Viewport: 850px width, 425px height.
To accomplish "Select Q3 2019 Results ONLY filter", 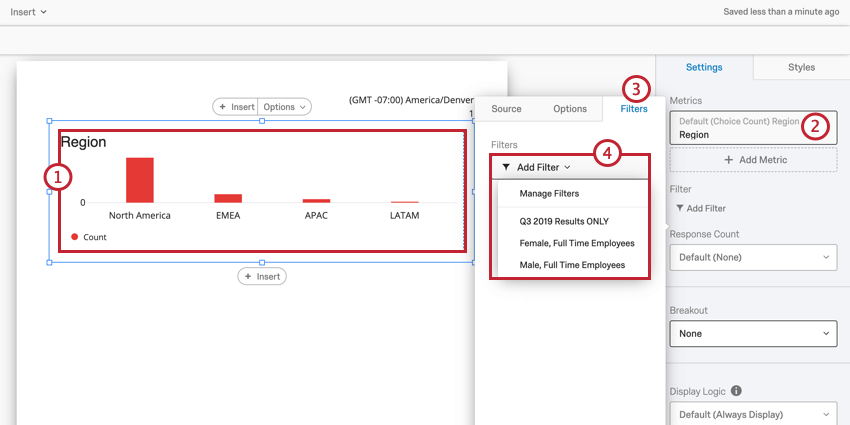I will (x=564, y=221).
